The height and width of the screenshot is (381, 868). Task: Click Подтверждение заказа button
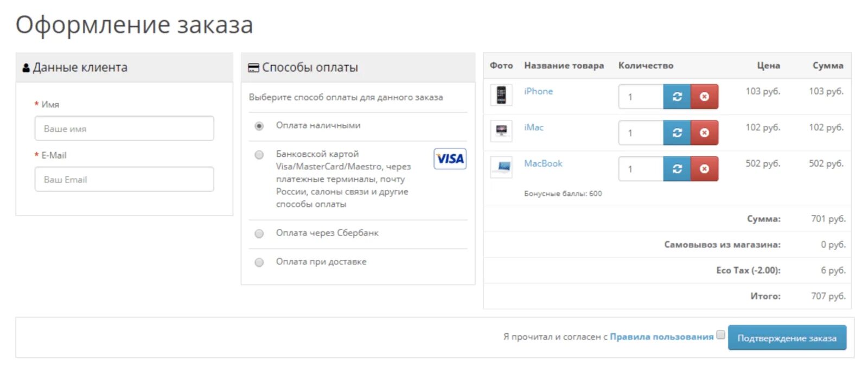[x=787, y=338]
